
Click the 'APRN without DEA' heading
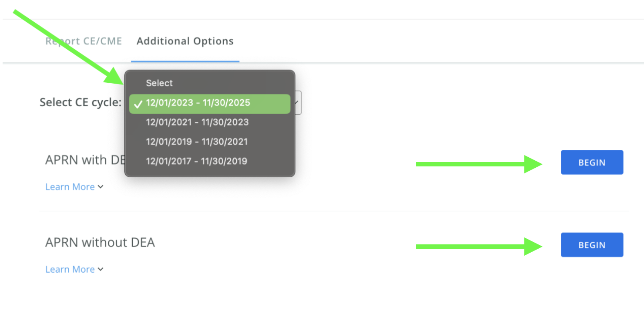(100, 242)
